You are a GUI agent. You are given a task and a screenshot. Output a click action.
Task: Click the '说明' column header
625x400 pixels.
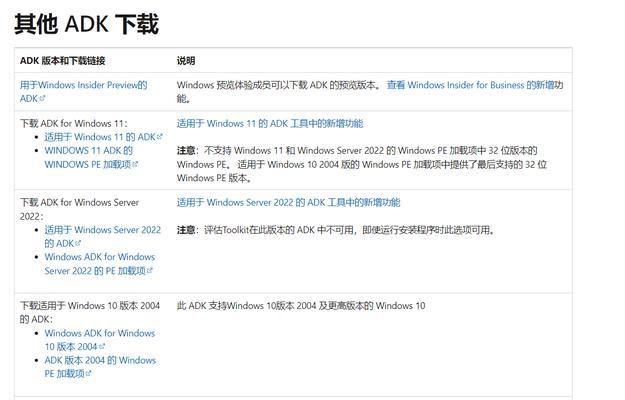click(186, 61)
